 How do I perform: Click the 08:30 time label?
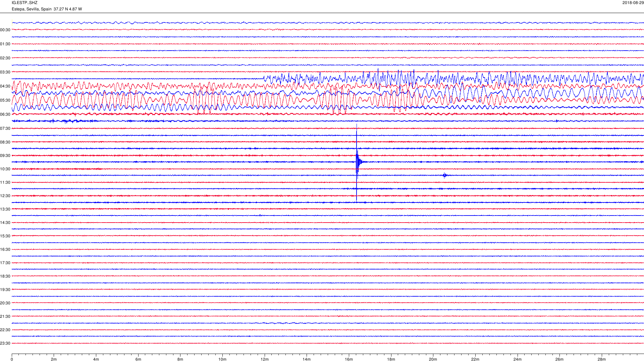click(5, 142)
